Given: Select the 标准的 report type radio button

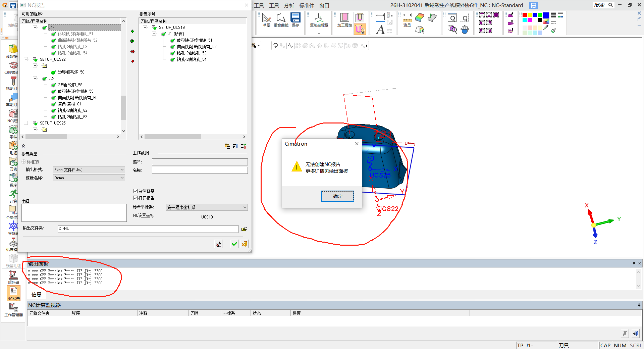Looking at the screenshot, I should point(23,162).
